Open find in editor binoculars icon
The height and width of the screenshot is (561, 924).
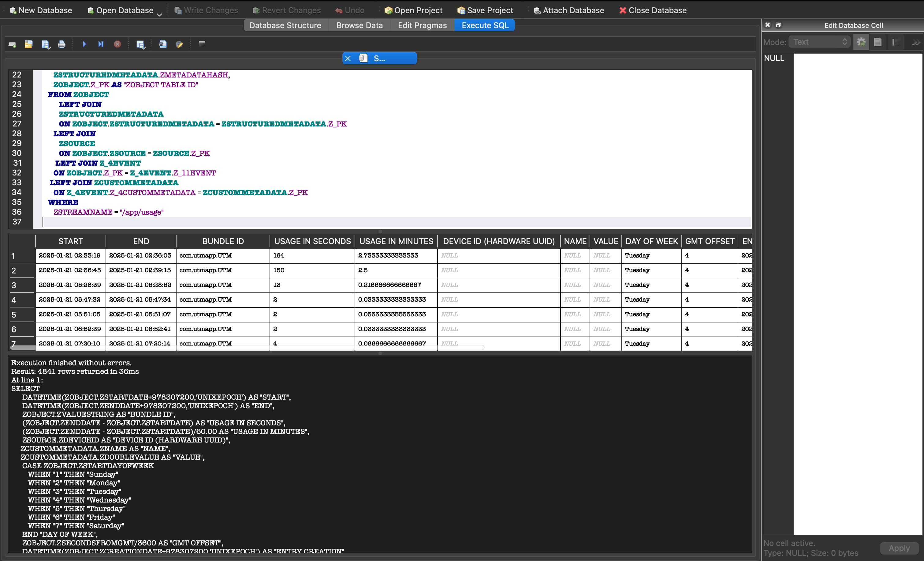[163, 44]
